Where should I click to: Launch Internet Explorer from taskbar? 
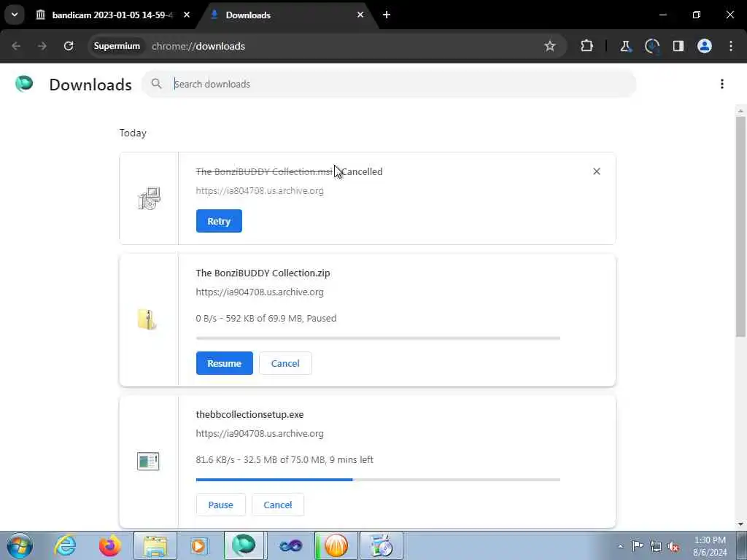click(x=65, y=545)
